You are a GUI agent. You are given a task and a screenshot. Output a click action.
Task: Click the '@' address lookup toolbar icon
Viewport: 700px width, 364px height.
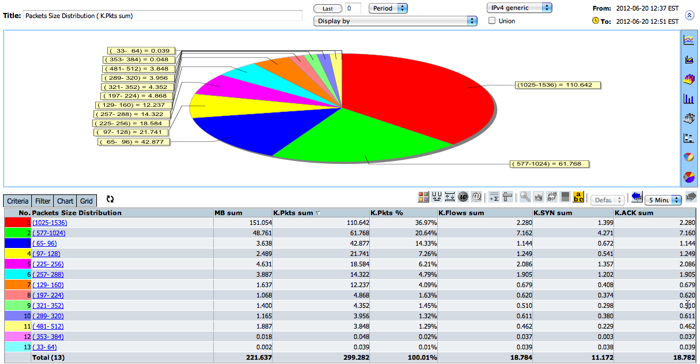click(x=476, y=197)
